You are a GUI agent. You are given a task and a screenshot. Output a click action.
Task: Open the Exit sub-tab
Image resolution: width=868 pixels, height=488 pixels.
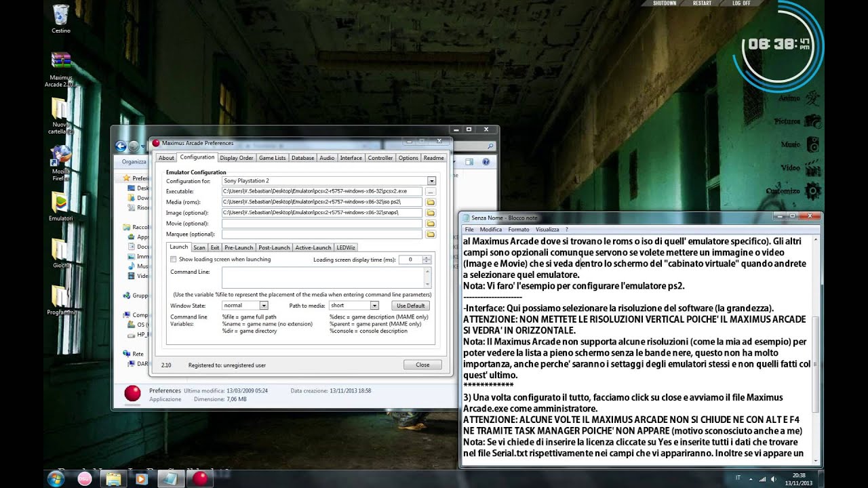pyautogui.click(x=215, y=247)
